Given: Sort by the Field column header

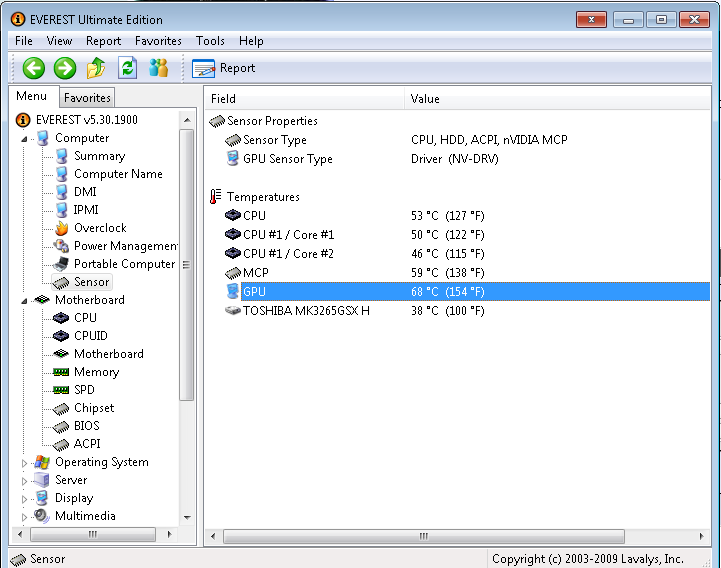Looking at the screenshot, I should click(x=305, y=99).
